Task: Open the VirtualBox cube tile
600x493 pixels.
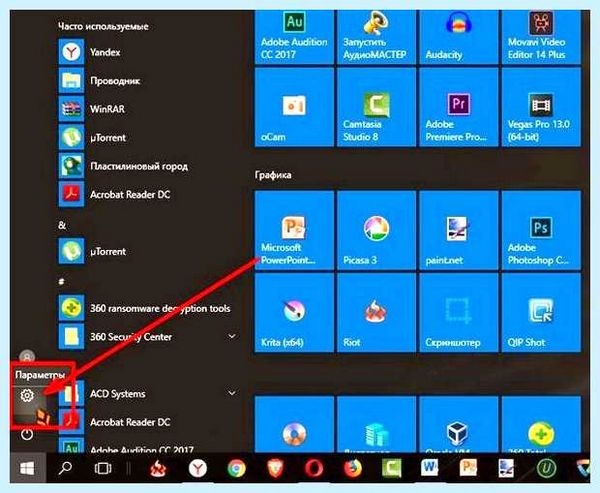Action: [x=458, y=424]
